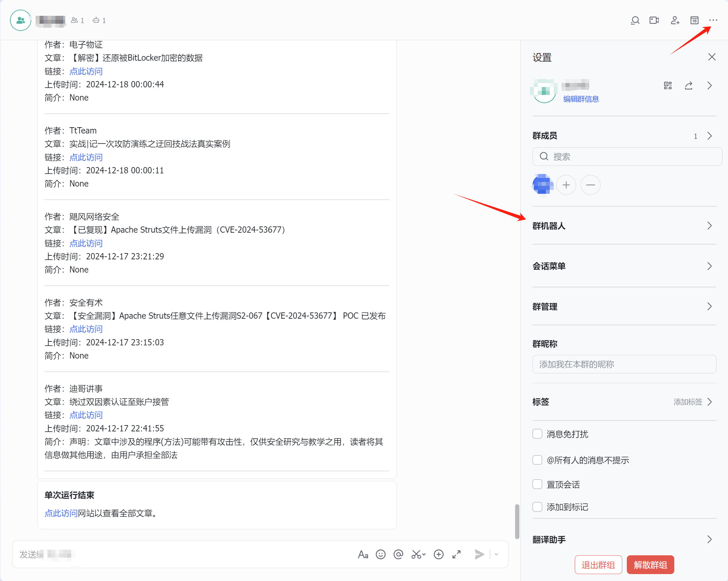Send the message with arrow icon

tap(479, 554)
